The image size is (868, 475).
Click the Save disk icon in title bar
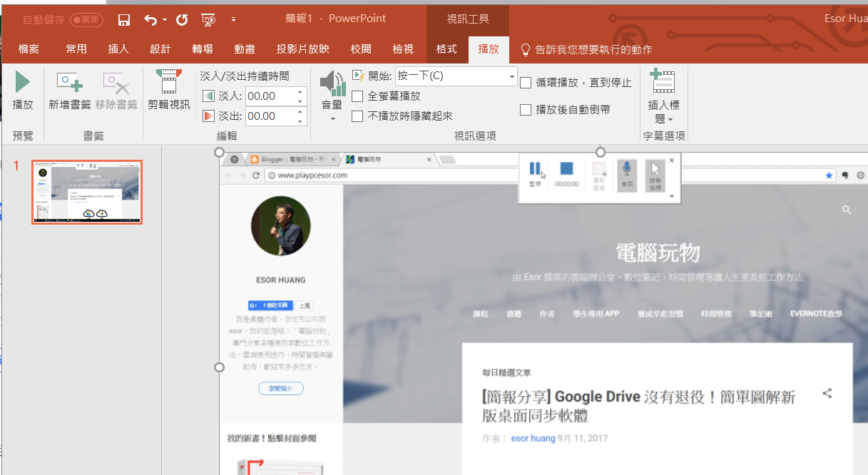coord(124,20)
